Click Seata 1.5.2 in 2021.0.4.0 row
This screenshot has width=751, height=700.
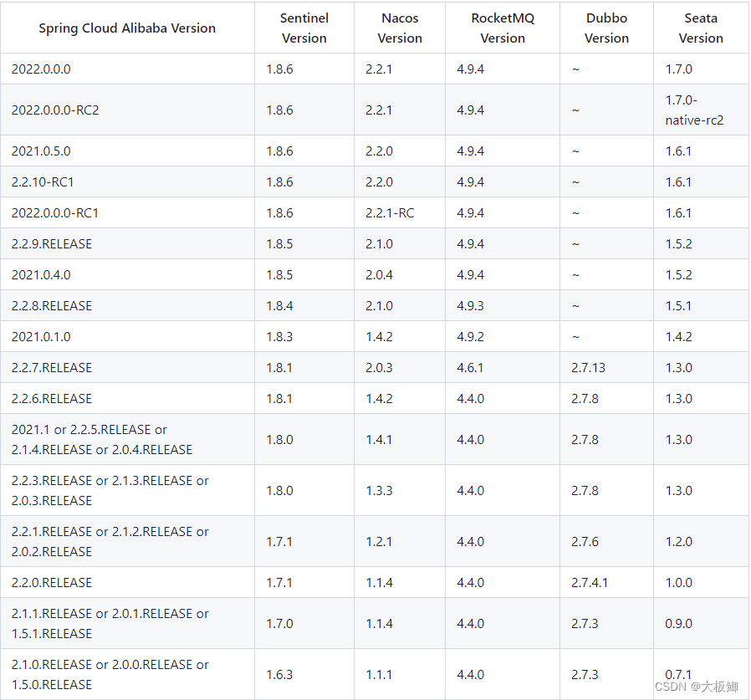pos(679,275)
